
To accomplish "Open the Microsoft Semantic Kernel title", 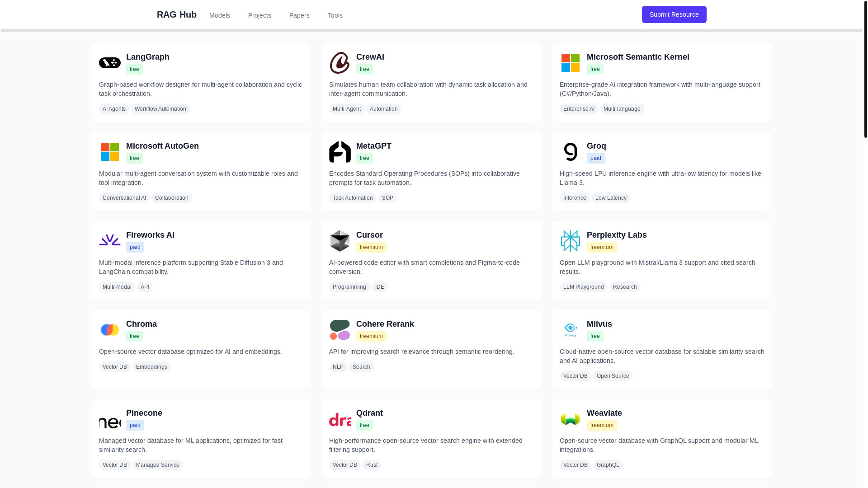I will click(638, 57).
